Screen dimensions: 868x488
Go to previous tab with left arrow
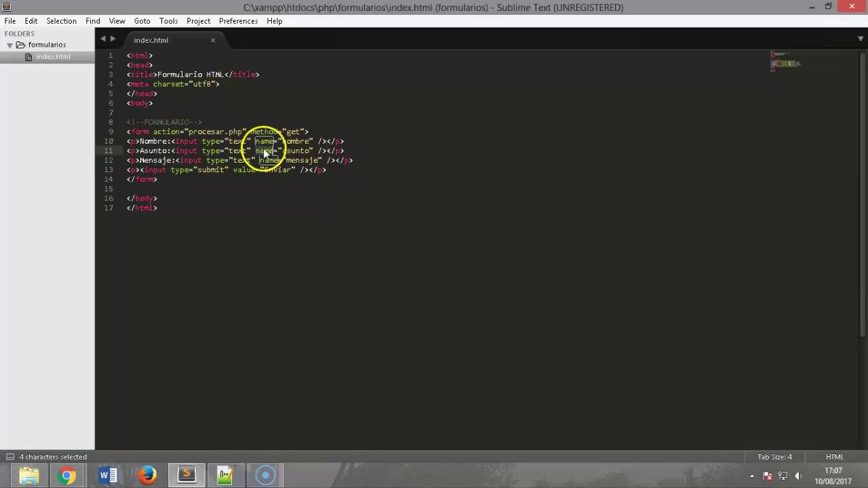103,39
